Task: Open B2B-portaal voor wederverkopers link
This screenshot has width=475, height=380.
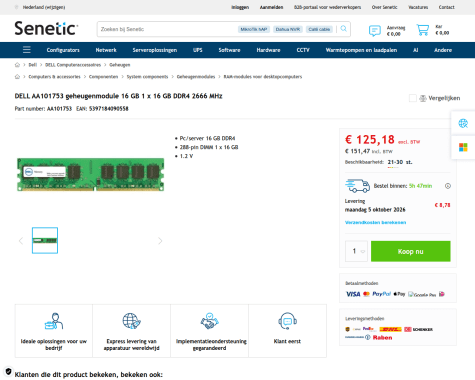Action: (x=327, y=7)
